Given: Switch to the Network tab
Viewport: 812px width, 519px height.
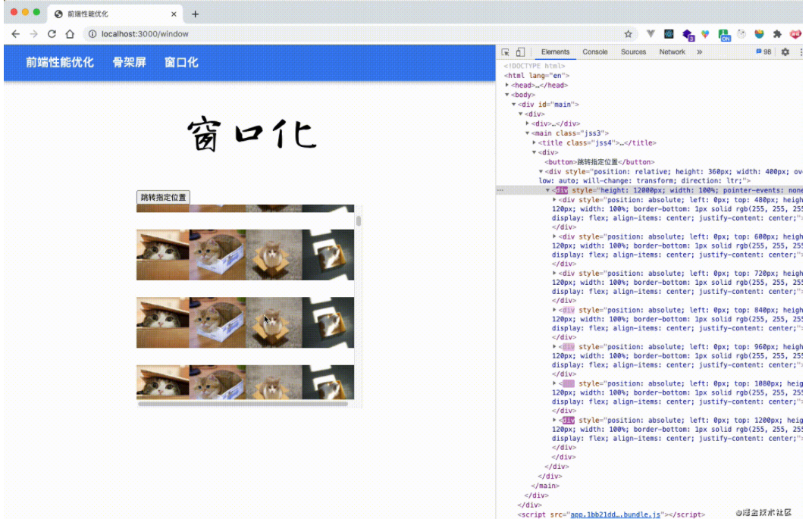Looking at the screenshot, I should [672, 52].
